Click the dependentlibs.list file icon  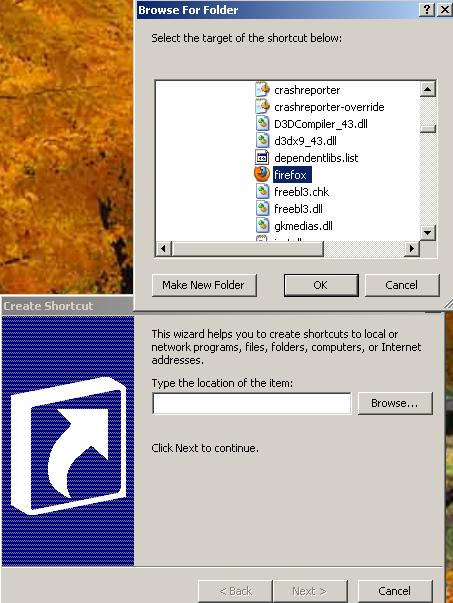[262, 157]
